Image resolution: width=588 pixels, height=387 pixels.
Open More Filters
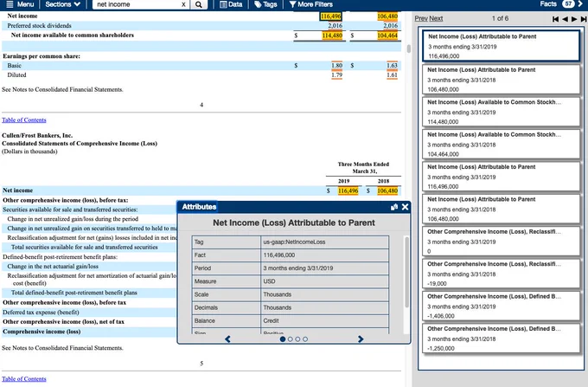[311, 4]
